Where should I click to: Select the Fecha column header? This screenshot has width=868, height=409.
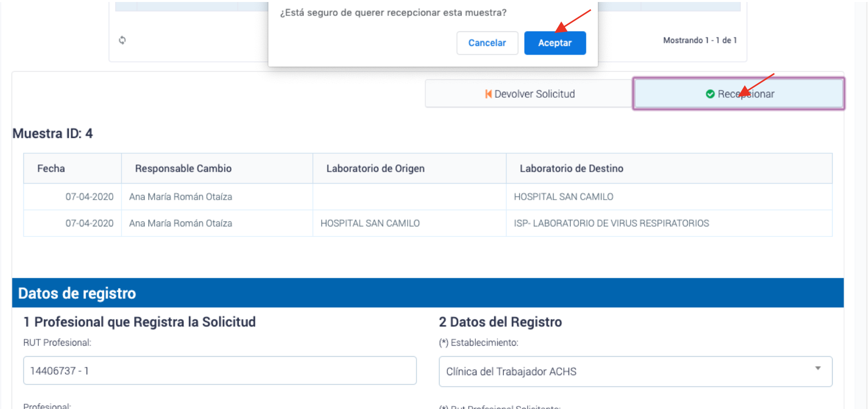pyautogui.click(x=73, y=169)
